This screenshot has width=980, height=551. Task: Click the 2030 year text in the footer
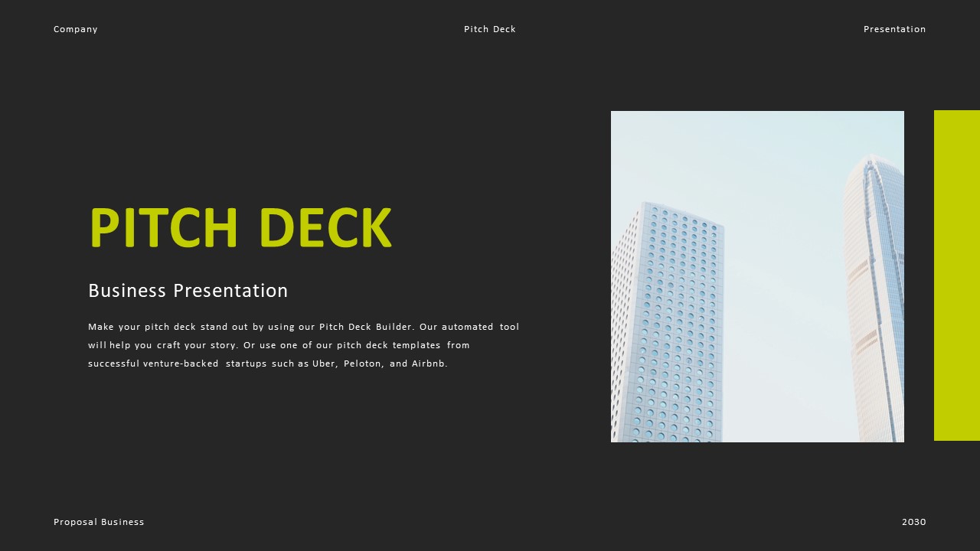click(x=913, y=522)
